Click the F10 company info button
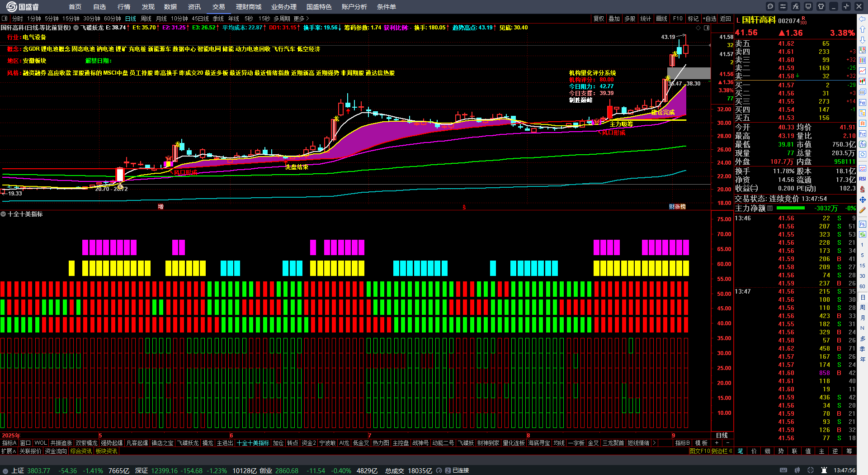The image size is (868, 475). click(678, 19)
